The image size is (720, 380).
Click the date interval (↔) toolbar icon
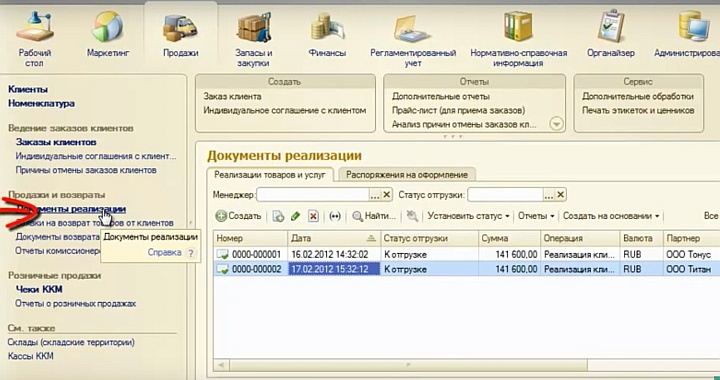335,216
